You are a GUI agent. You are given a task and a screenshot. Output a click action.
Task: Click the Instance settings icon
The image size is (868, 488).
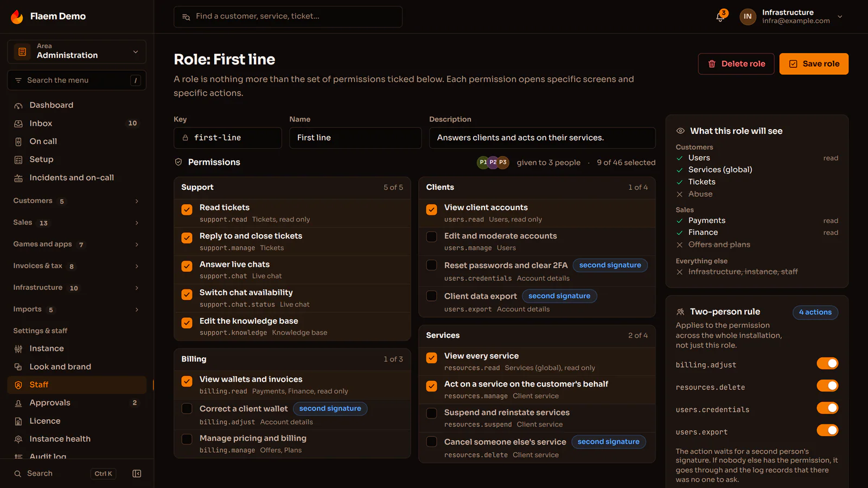coord(18,349)
